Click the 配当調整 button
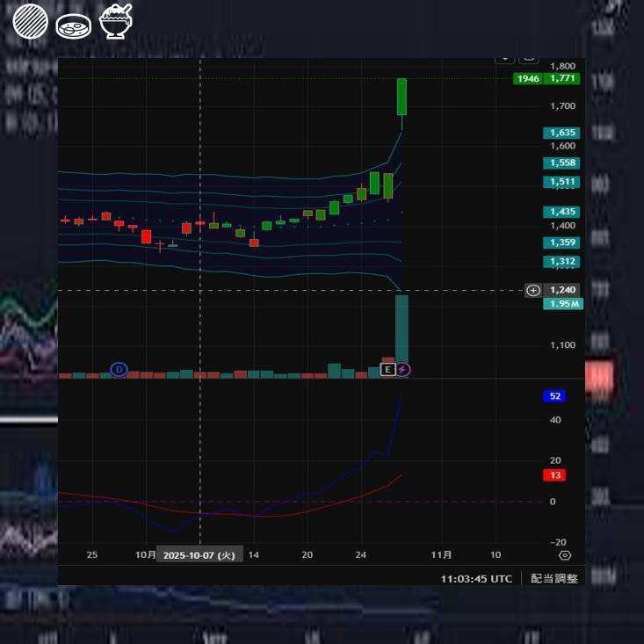The height and width of the screenshot is (644, 644). [x=554, y=578]
